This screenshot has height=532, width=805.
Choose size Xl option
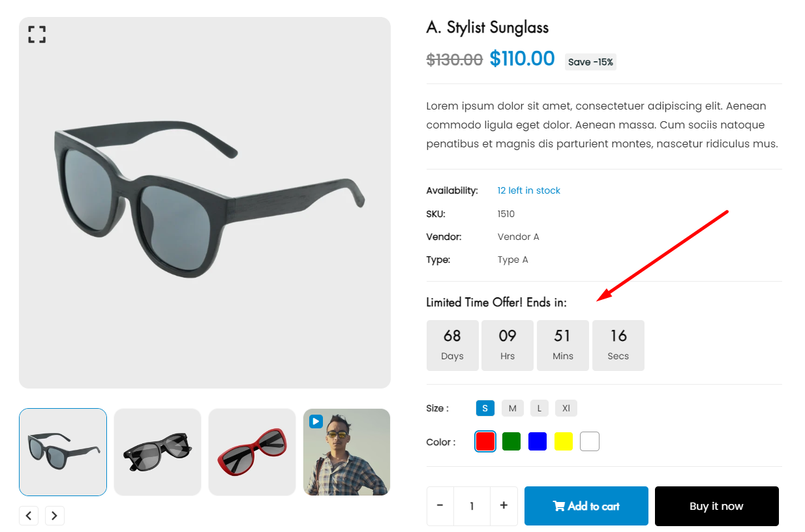point(566,408)
